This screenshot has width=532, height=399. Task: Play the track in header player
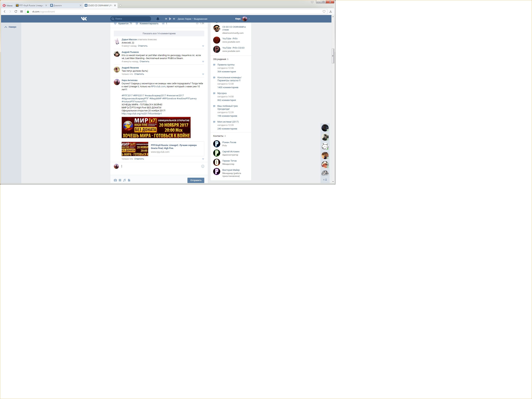[170, 19]
